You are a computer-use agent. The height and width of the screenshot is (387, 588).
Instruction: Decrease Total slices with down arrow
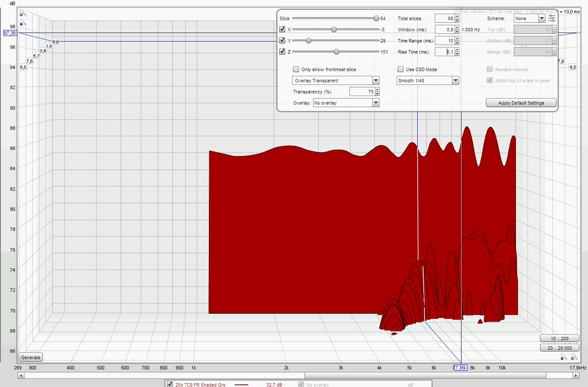(x=457, y=21)
